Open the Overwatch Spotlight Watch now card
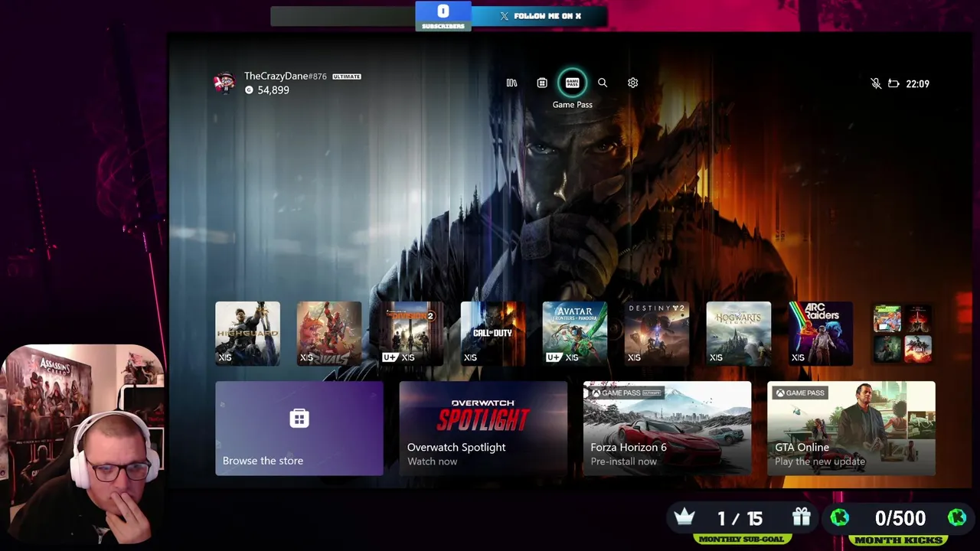The height and width of the screenshot is (551, 980). tap(483, 429)
